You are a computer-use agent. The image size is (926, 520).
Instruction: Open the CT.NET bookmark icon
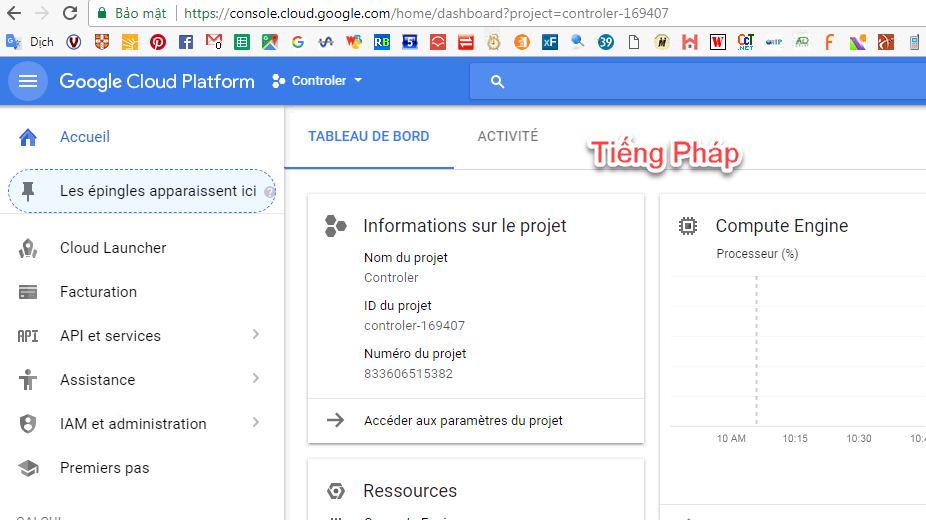coord(746,42)
